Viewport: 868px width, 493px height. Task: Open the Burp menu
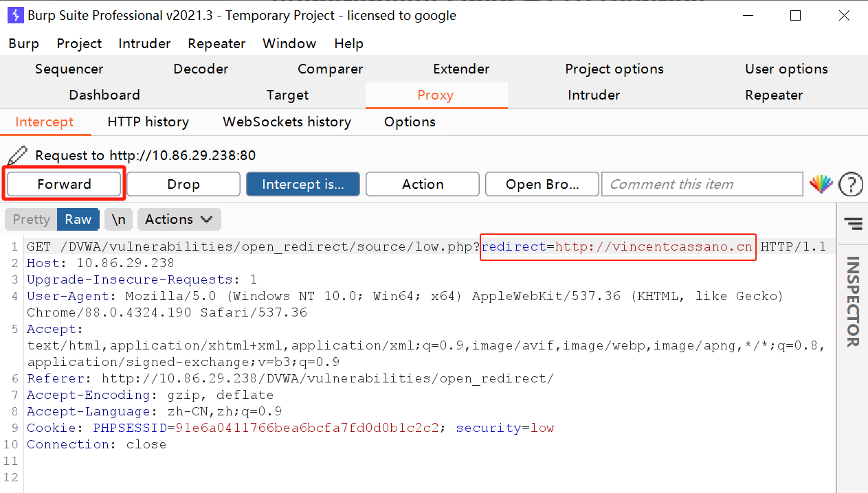pyautogui.click(x=23, y=43)
